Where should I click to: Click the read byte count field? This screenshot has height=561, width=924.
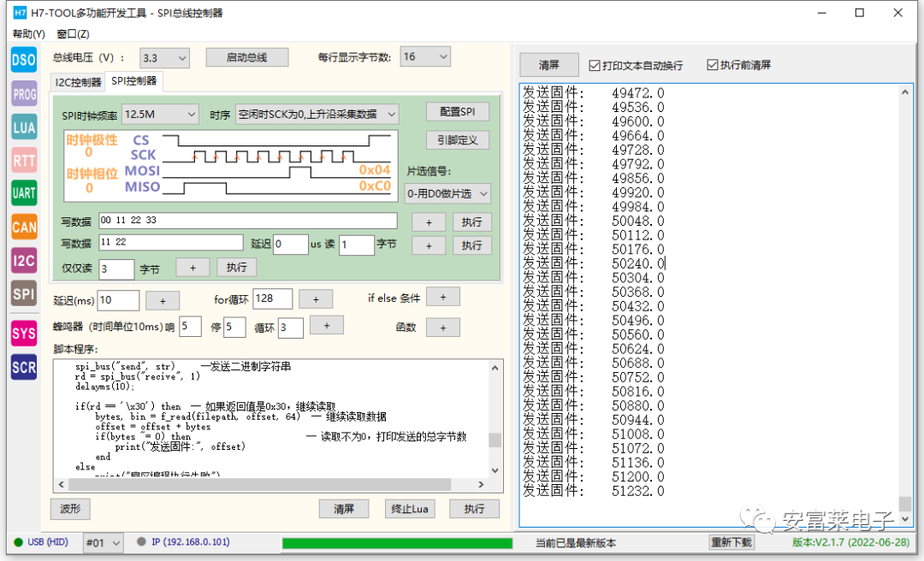click(357, 245)
